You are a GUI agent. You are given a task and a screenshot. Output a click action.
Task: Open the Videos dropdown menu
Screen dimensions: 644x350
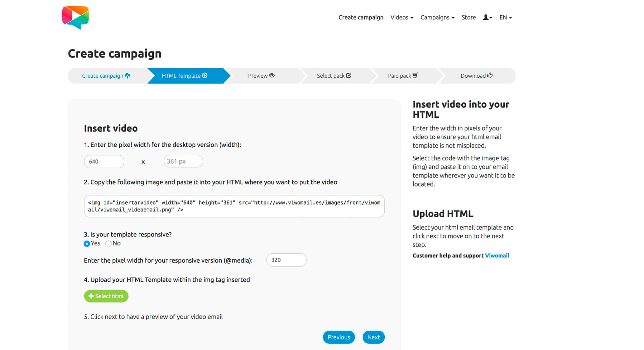click(402, 17)
